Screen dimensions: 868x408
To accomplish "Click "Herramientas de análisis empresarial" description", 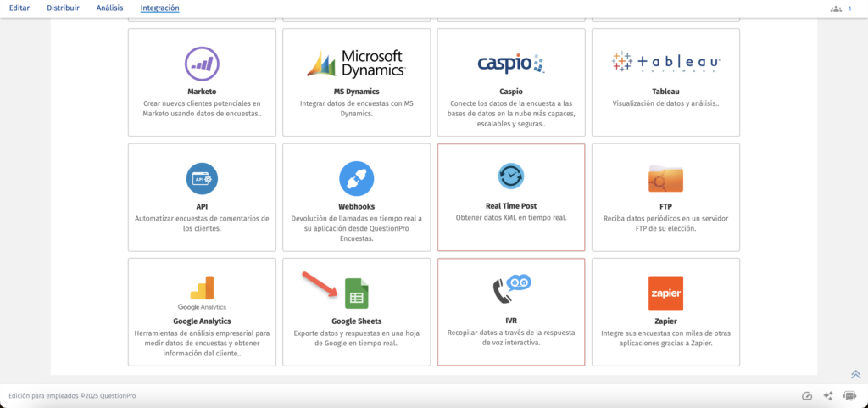I will click(x=202, y=344).
